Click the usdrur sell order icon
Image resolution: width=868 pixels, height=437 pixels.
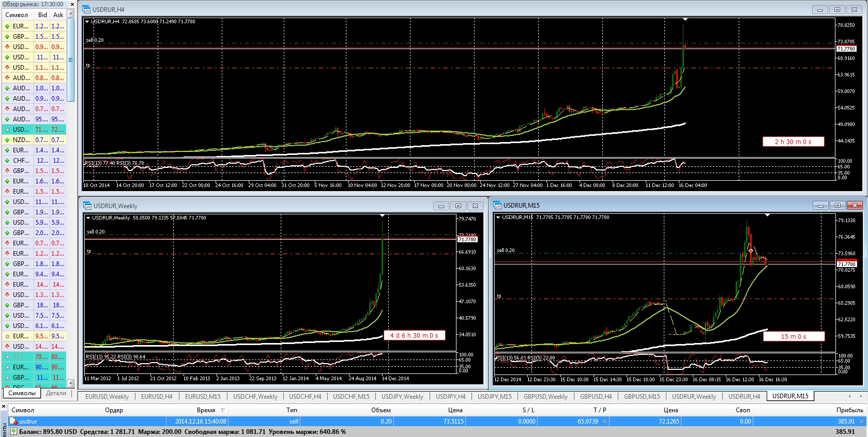[x=14, y=422]
